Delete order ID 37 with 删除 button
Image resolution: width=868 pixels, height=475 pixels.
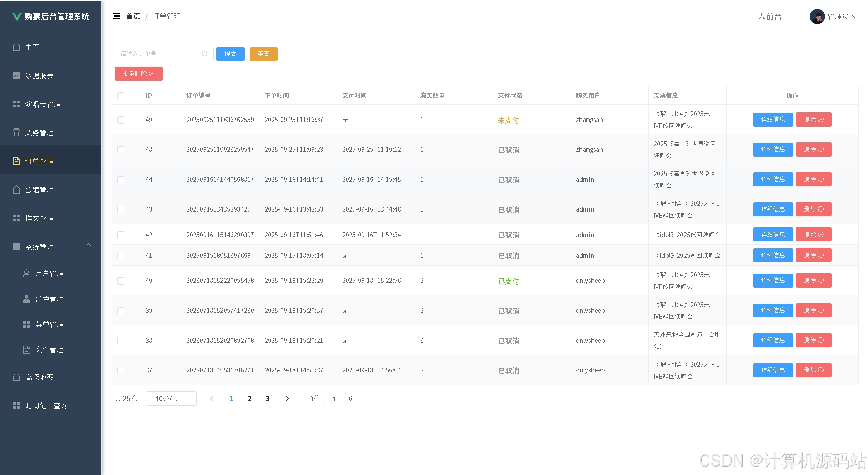tap(814, 370)
